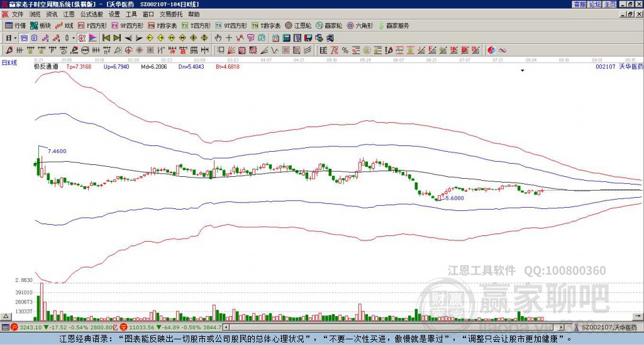Jump to the first bar with the green skip-back icon
644x345 pixels.
point(106,38)
